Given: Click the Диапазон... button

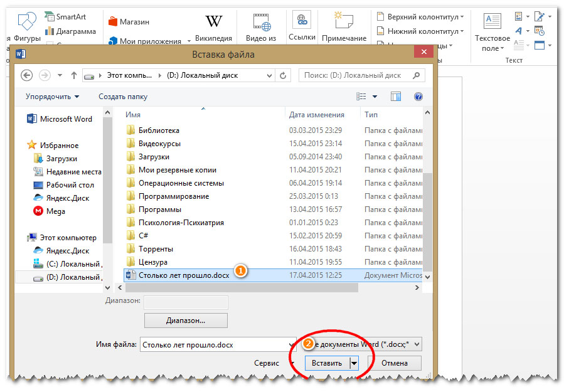Looking at the screenshot, I should click(186, 320).
